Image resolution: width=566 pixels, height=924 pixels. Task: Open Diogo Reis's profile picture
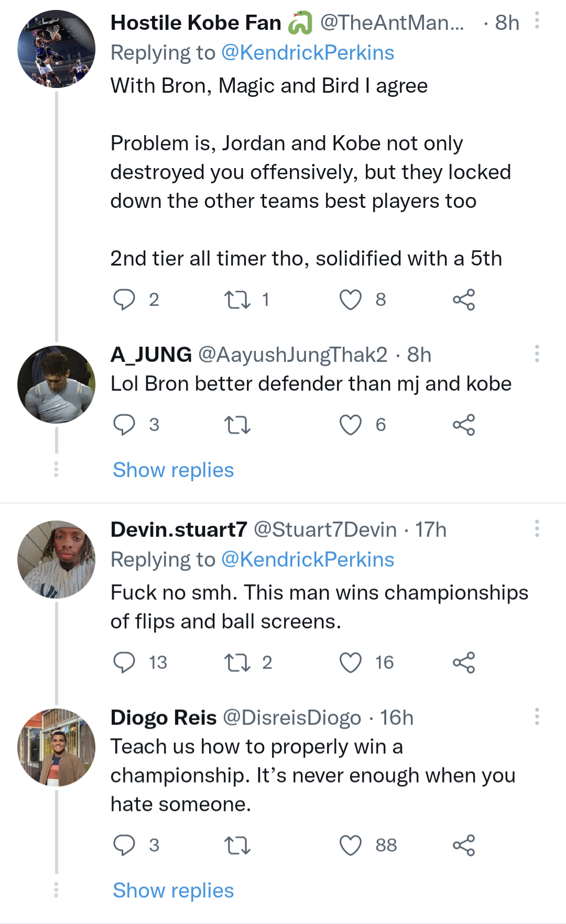(57, 747)
